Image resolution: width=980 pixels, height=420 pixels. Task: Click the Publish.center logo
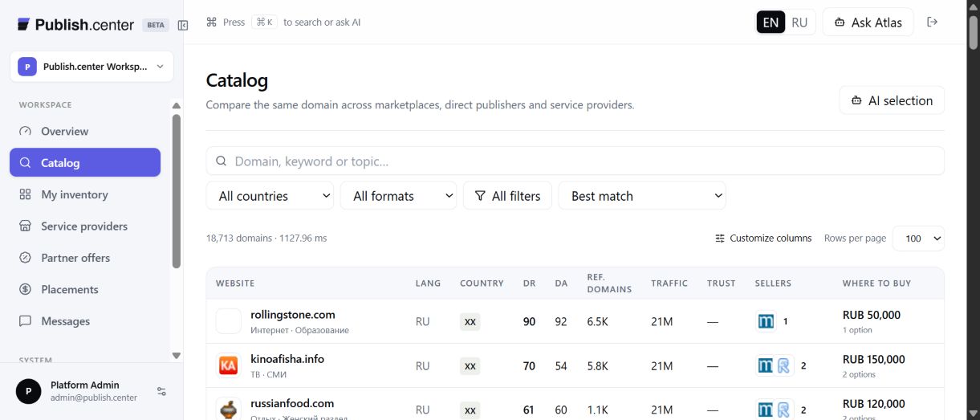pyautogui.click(x=75, y=24)
